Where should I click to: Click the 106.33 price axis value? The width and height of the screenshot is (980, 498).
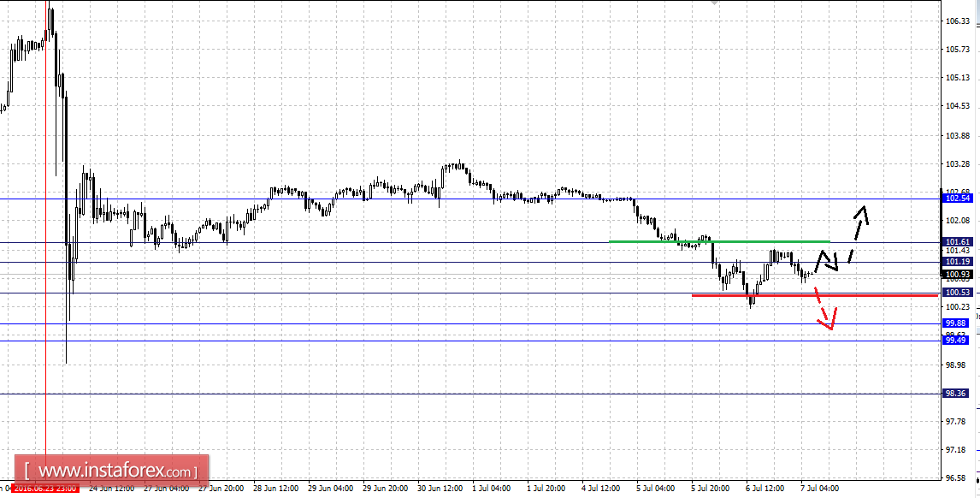click(x=958, y=21)
